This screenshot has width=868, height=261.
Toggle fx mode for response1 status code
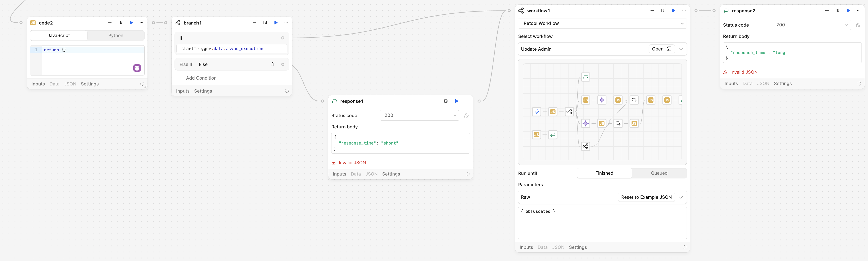[466, 116]
